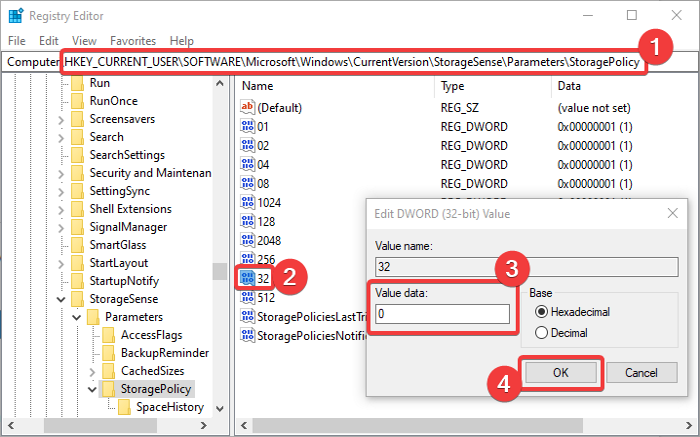Close the Edit DWORD dialog
This screenshot has width=700, height=437.
[672, 213]
